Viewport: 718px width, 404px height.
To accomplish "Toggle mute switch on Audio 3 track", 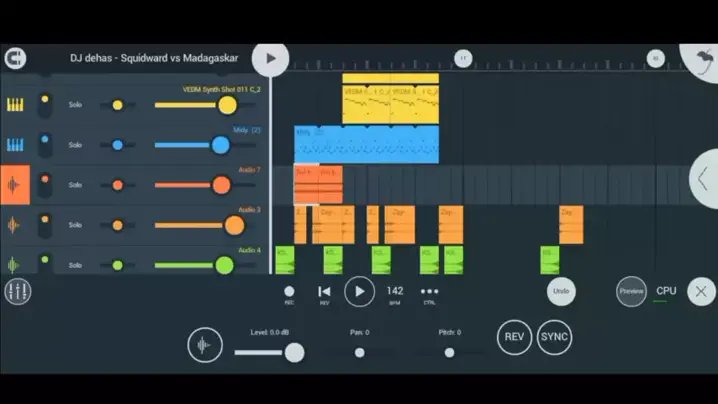I will point(45,225).
